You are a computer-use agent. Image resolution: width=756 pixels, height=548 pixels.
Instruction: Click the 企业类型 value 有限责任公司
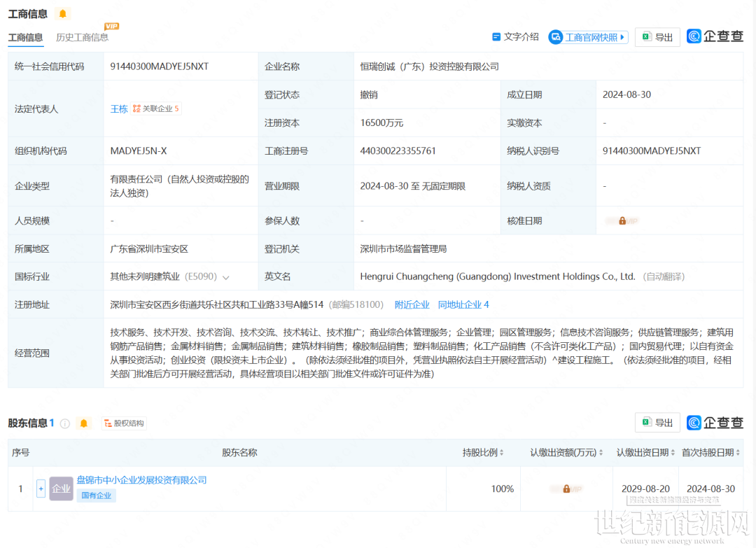(179, 186)
